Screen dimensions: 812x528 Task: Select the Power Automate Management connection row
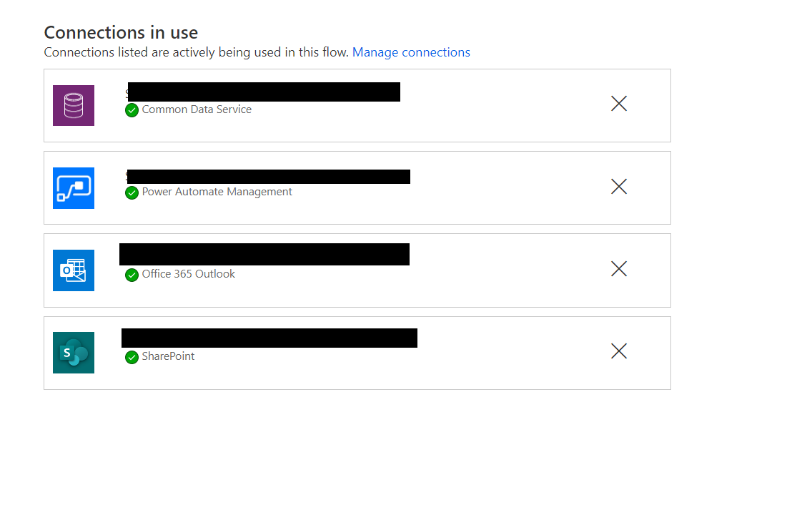(357, 187)
